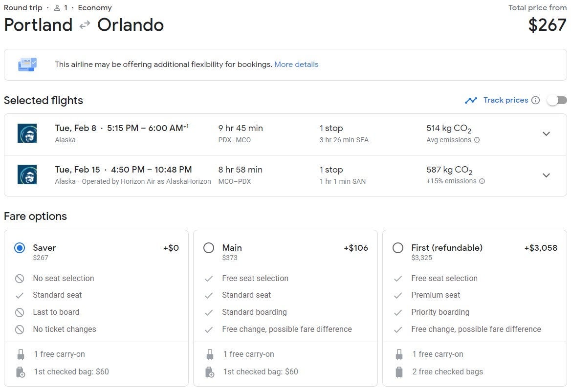Select the Main fare option
Screen dimensions: 571x392
[x=209, y=248]
